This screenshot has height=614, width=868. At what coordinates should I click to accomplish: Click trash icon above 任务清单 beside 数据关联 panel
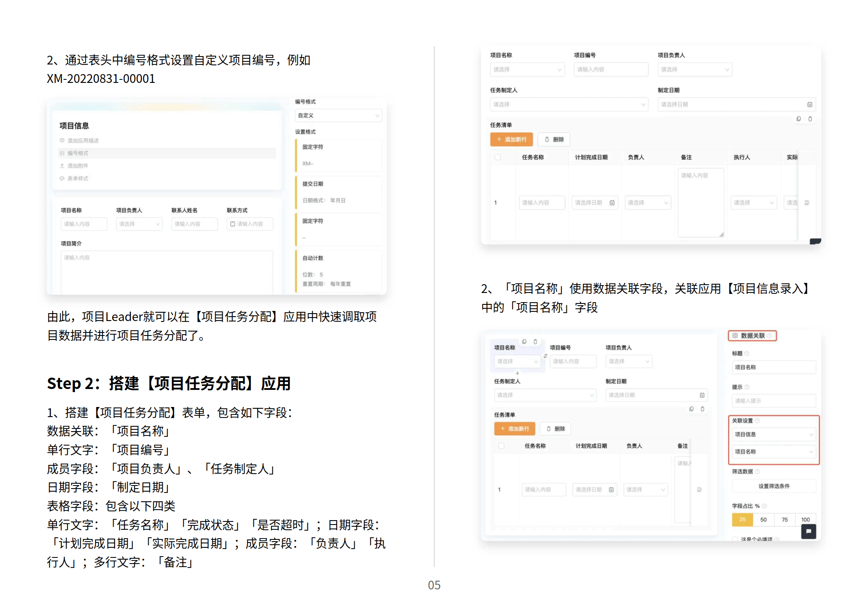pyautogui.click(x=702, y=409)
